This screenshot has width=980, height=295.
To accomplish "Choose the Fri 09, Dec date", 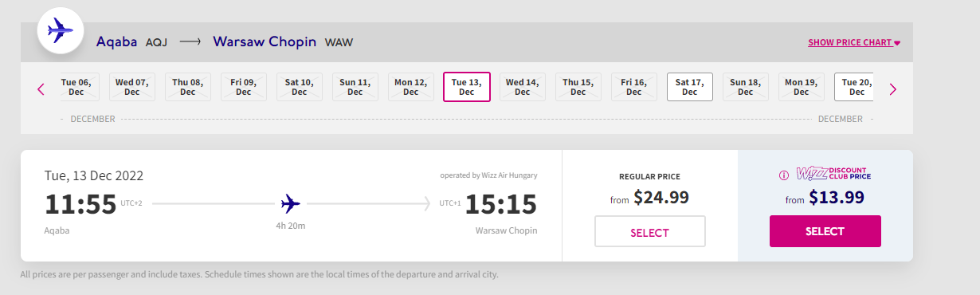I will 244,87.
